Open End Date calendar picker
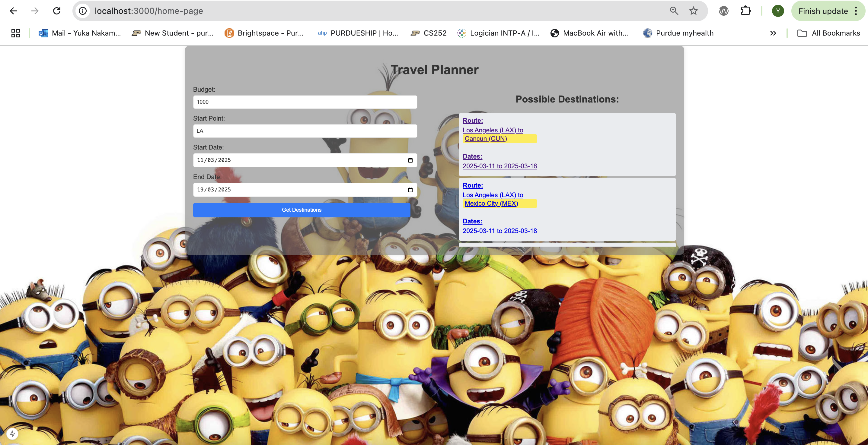This screenshot has width=868, height=445. point(410,190)
